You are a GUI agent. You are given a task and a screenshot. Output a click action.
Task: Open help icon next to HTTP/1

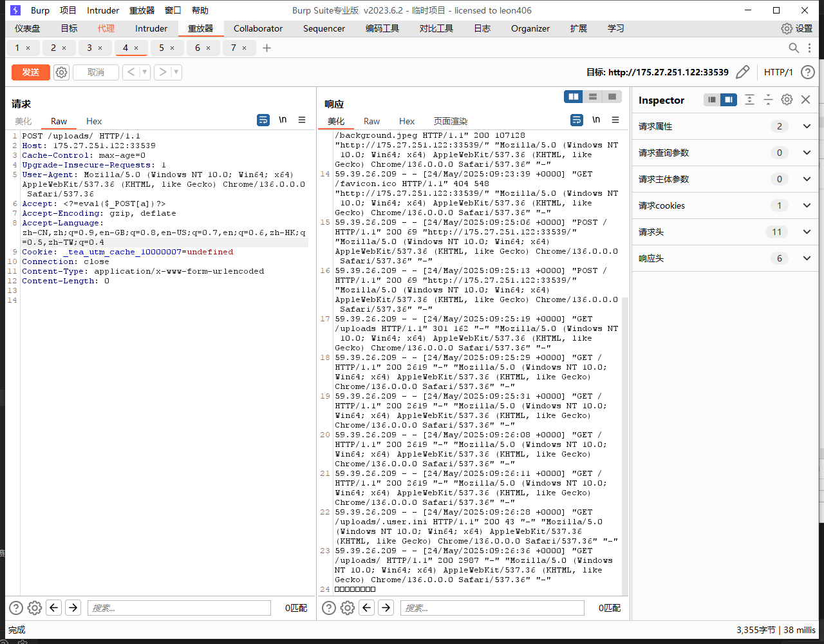tap(808, 72)
